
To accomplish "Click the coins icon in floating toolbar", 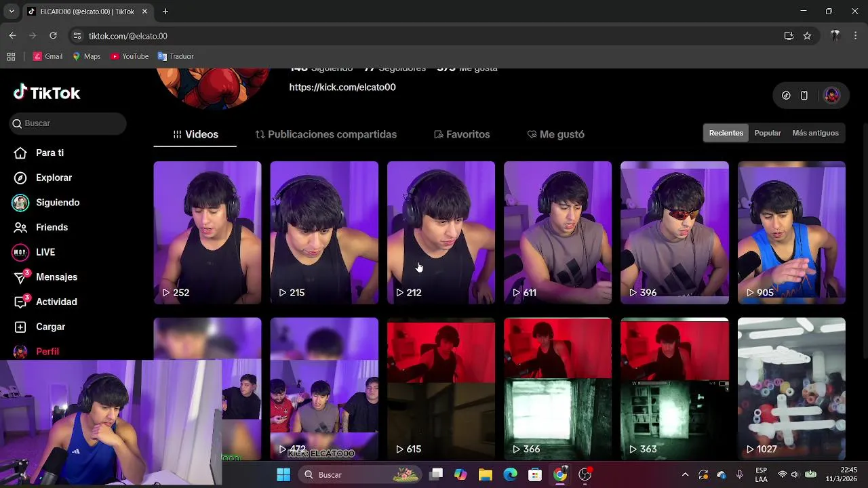I will [x=786, y=96].
